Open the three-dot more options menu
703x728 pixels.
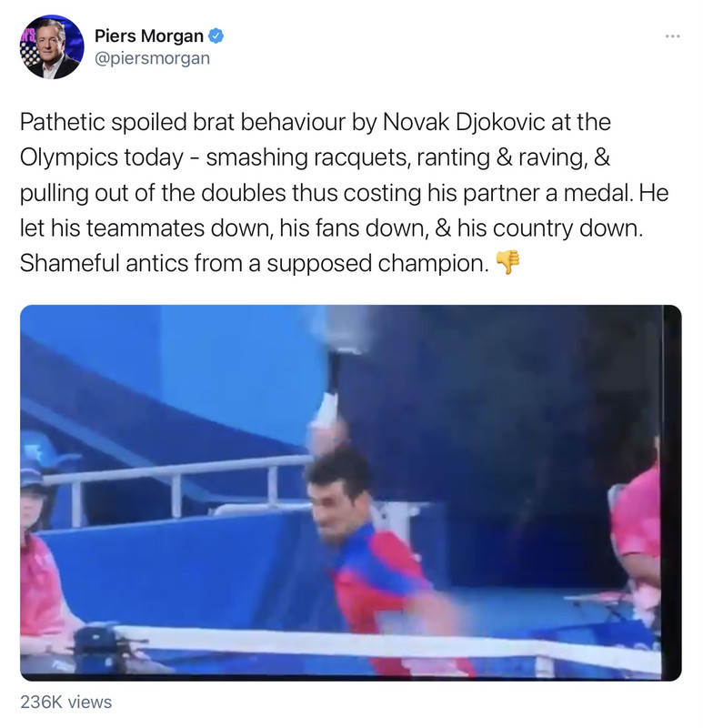[672, 35]
